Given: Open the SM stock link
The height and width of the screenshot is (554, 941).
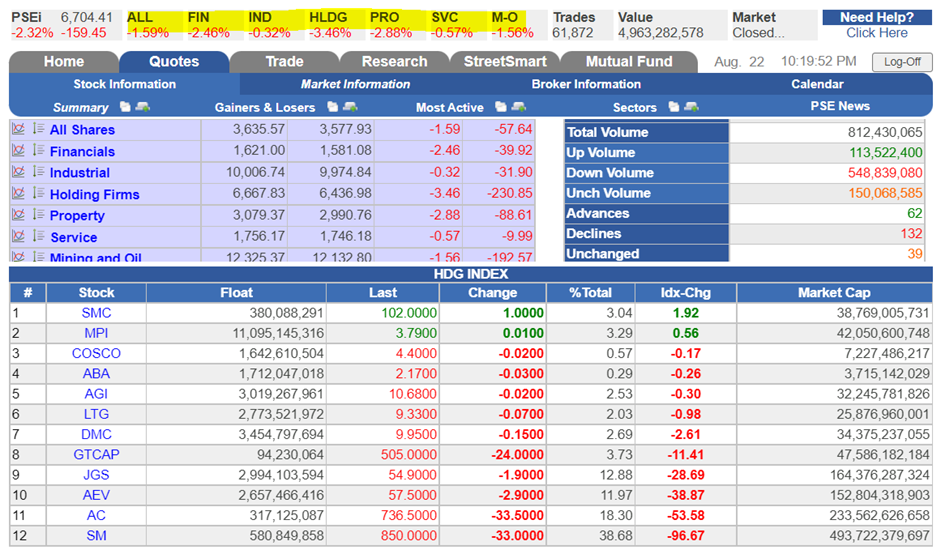Looking at the screenshot, I should pyautogui.click(x=96, y=535).
